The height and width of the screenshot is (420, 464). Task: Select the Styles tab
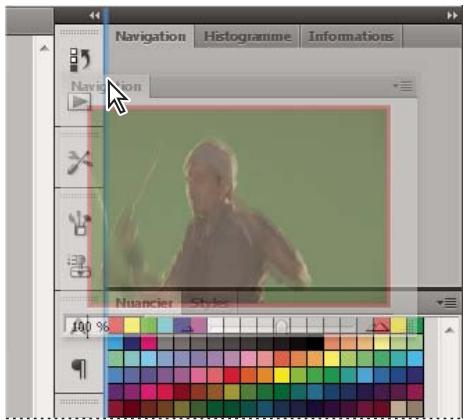(x=209, y=303)
